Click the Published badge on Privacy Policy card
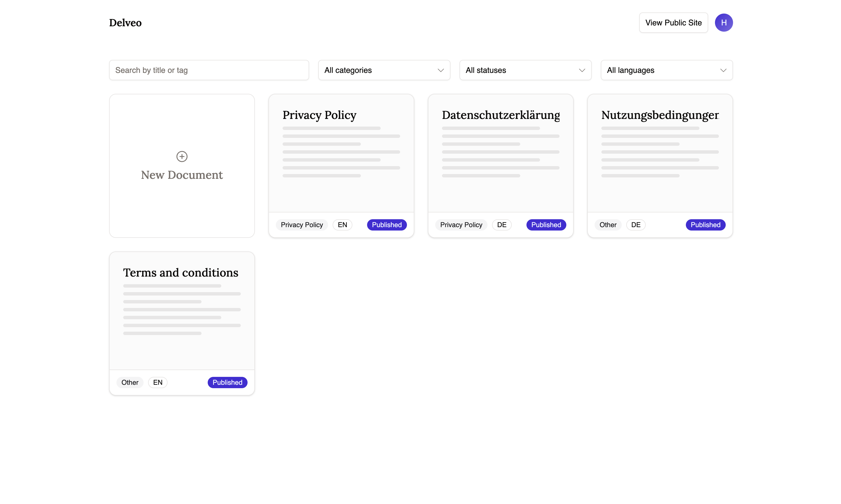The image size is (841, 504). tap(387, 225)
